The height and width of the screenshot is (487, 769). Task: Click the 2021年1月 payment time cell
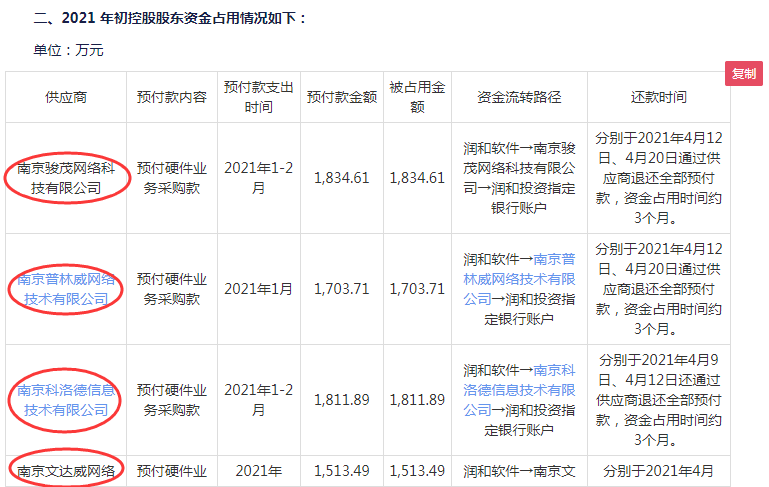(259, 289)
